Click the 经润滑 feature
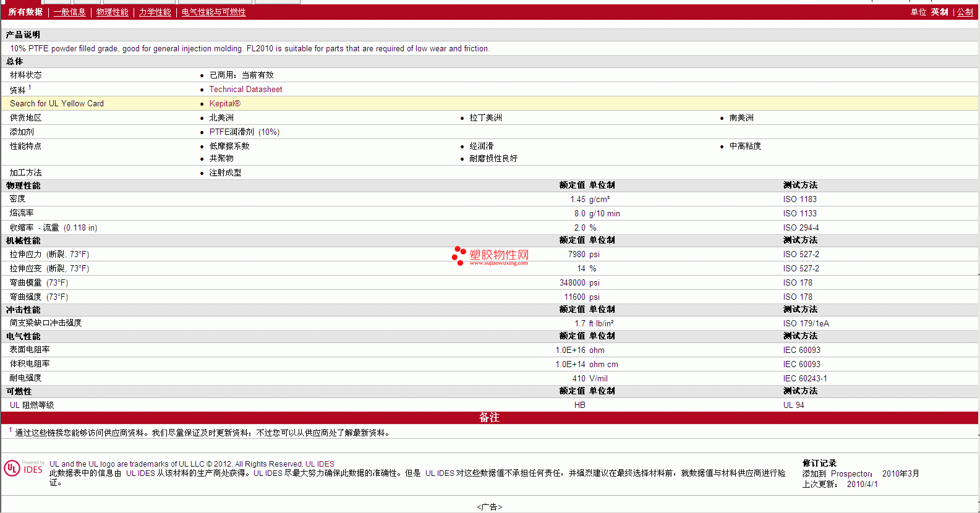This screenshot has width=980, height=513. (481, 146)
